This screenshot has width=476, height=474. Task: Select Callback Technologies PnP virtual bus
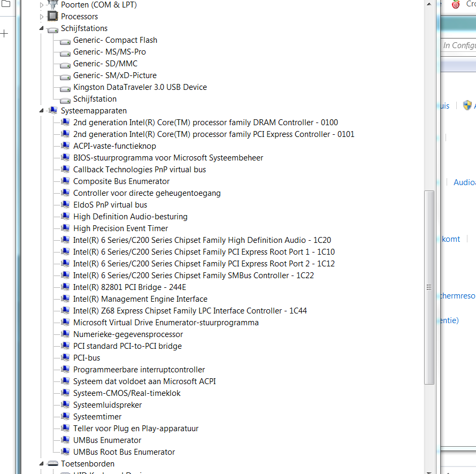(x=139, y=170)
